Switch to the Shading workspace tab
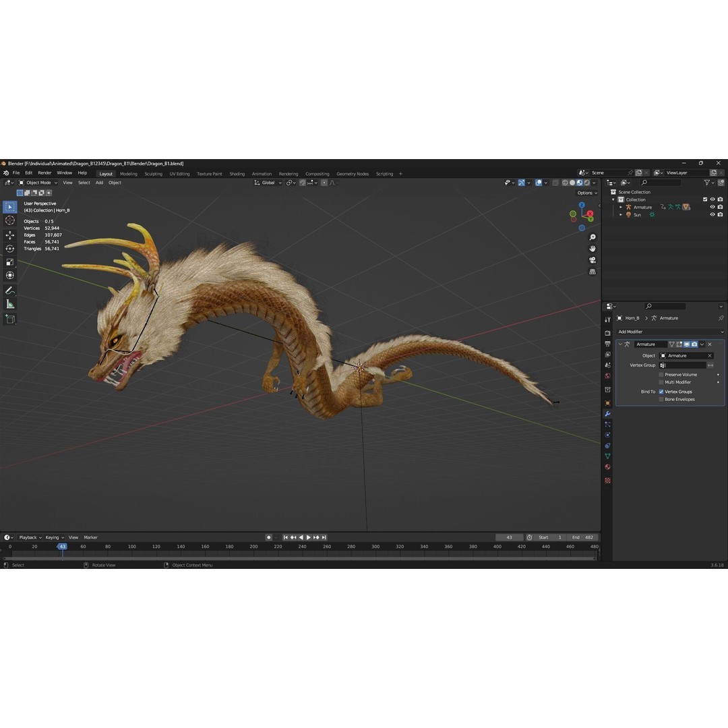Image resolution: width=728 pixels, height=728 pixels. (x=237, y=174)
